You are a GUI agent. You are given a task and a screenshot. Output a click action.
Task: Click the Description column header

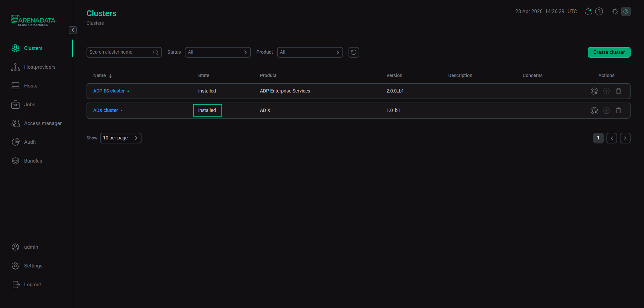[460, 76]
